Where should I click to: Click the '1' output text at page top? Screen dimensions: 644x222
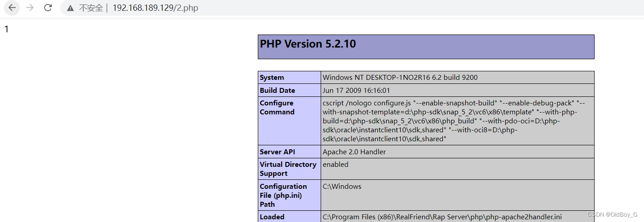pyautogui.click(x=7, y=30)
